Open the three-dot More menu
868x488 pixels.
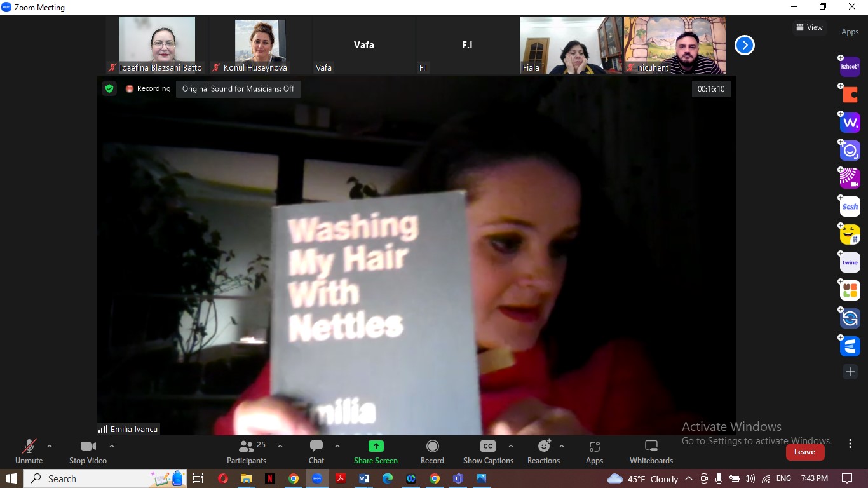[850, 444]
